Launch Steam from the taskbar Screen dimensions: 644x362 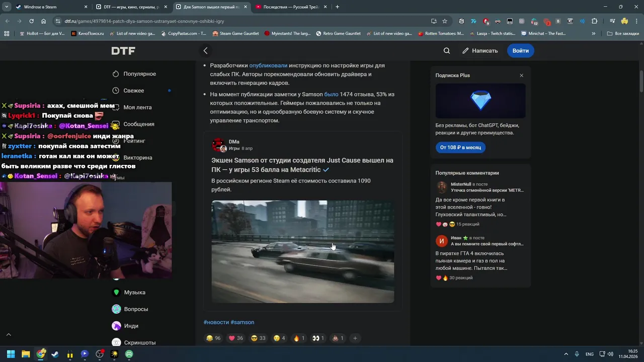(55, 354)
